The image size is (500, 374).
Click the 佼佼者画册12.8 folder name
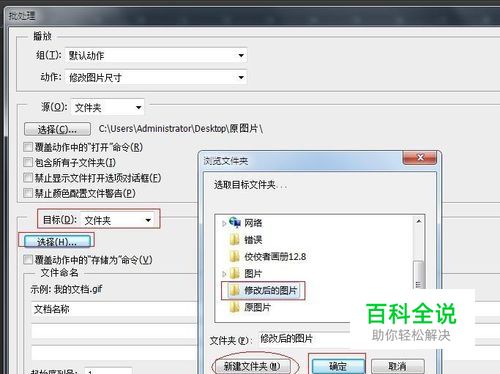coord(275,257)
